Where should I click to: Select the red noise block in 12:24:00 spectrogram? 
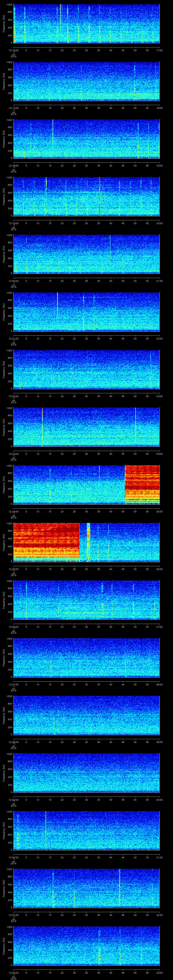coord(142,484)
